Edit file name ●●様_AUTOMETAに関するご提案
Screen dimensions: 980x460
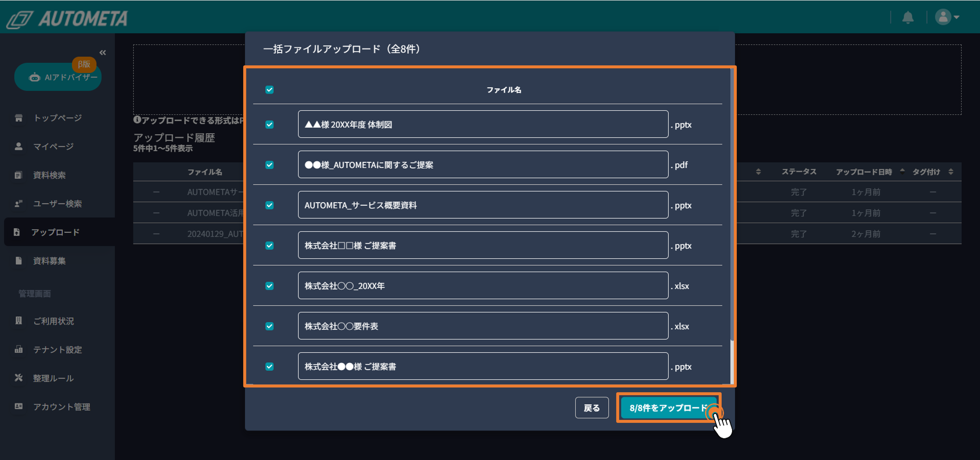(x=483, y=165)
